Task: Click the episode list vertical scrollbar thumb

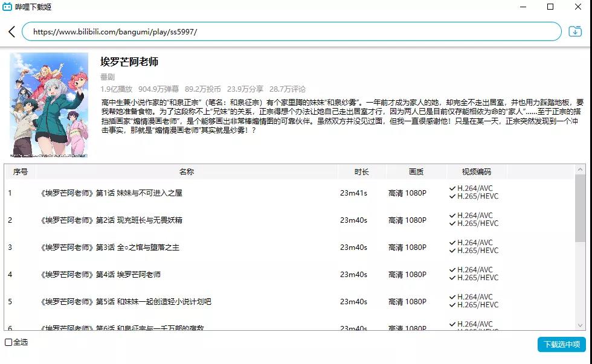Action: (x=581, y=208)
